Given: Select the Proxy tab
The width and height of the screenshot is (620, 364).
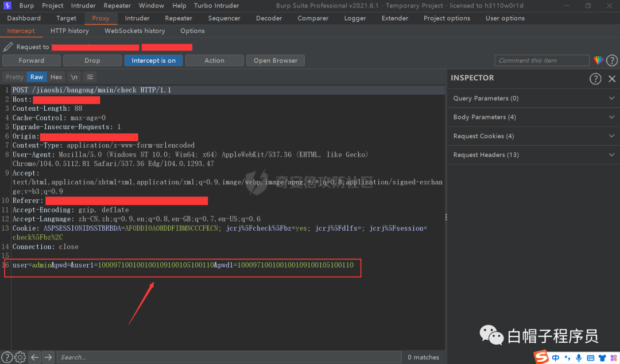Looking at the screenshot, I should click(x=100, y=18).
